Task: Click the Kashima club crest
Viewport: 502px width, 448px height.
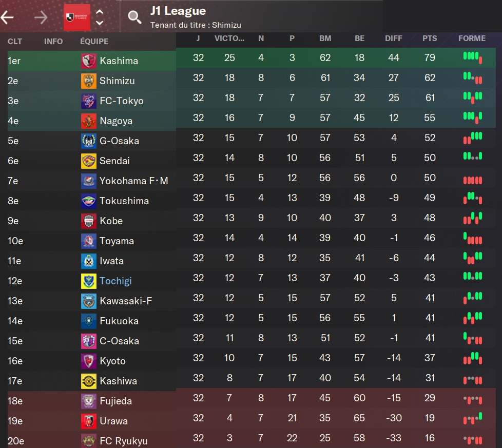Action: 88,61
